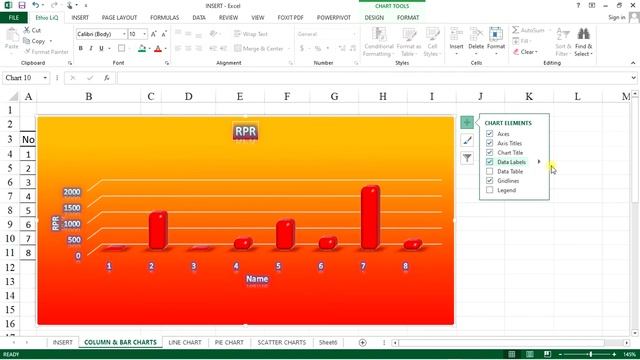Open the FORMAT chart tools tab
This screenshot has width=640, height=360.
pyautogui.click(x=408, y=18)
